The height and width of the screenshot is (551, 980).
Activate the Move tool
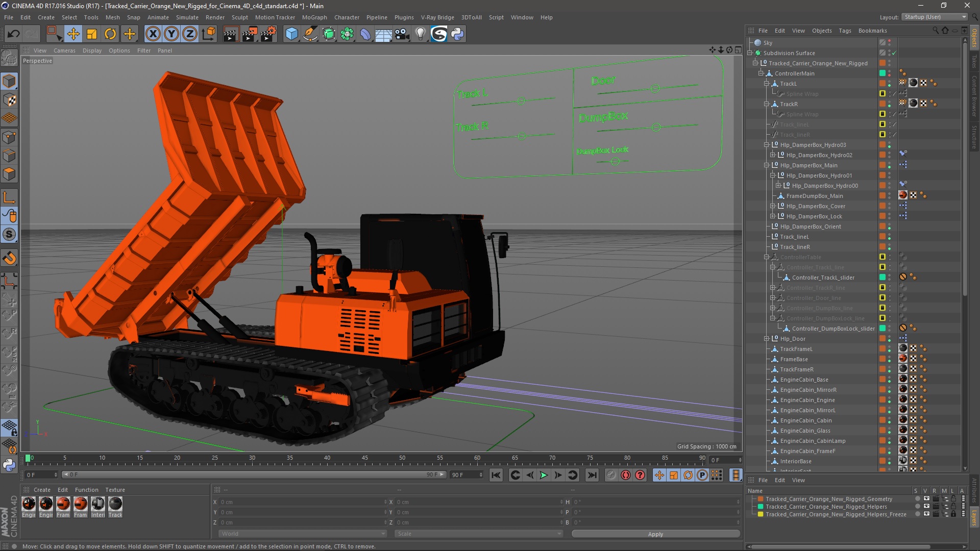73,34
